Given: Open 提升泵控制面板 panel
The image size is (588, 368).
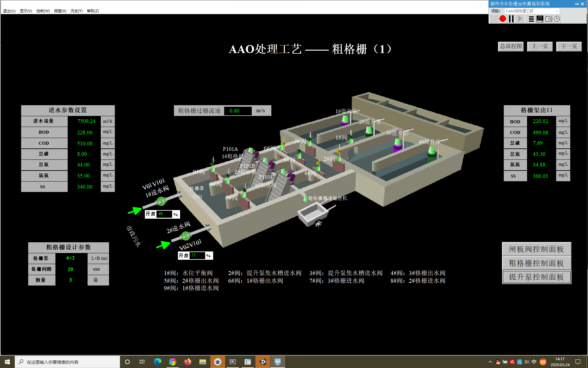Looking at the screenshot, I should click(x=536, y=277).
